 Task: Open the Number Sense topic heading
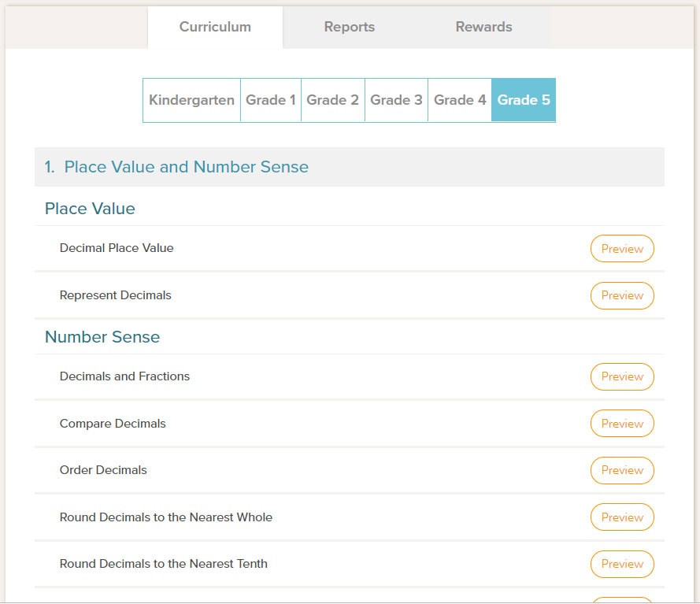[102, 336]
